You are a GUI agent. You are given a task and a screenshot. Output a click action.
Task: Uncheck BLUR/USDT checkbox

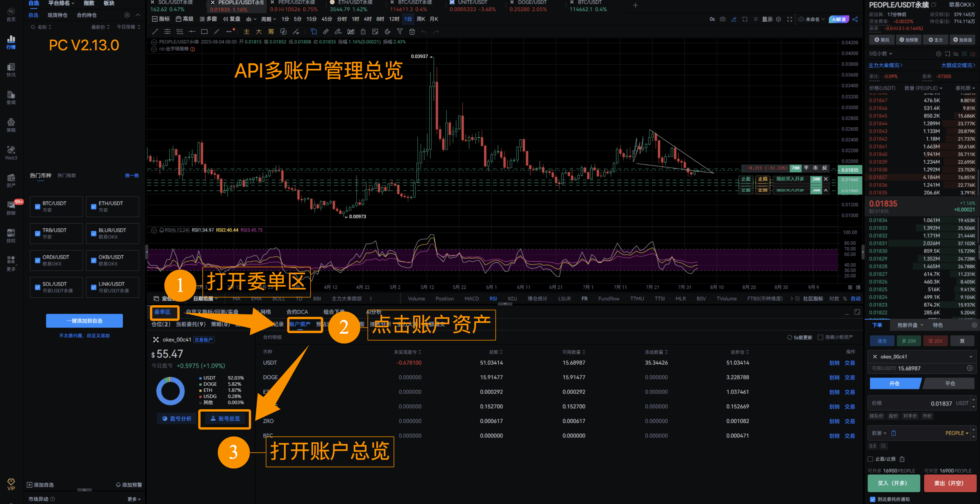pyautogui.click(x=94, y=234)
